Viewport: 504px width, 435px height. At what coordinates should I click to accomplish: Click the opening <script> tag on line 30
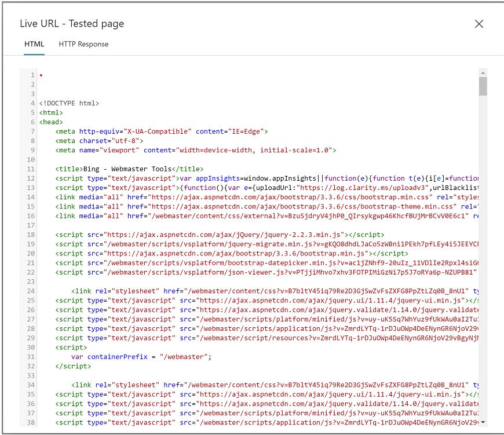pos(71,348)
